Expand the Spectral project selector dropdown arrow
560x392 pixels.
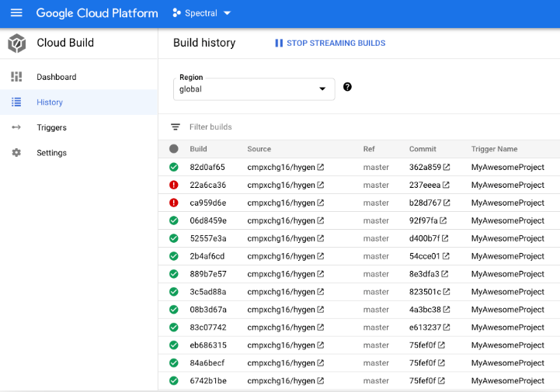pyautogui.click(x=227, y=13)
